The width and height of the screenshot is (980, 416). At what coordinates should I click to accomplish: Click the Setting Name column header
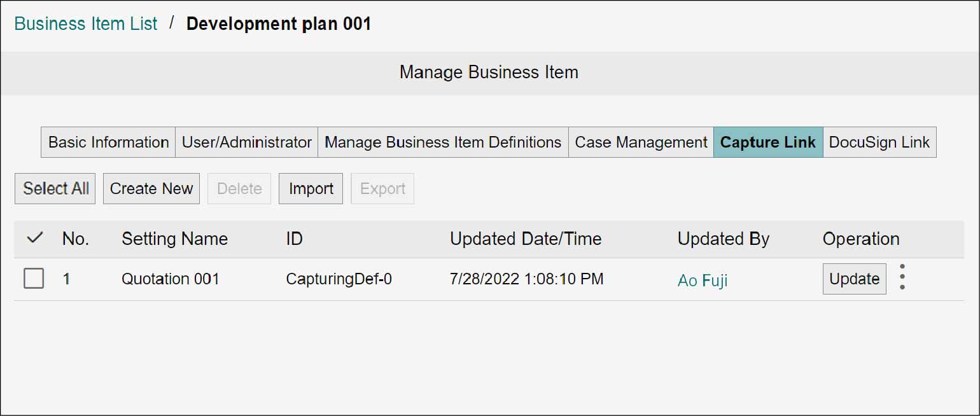(174, 239)
